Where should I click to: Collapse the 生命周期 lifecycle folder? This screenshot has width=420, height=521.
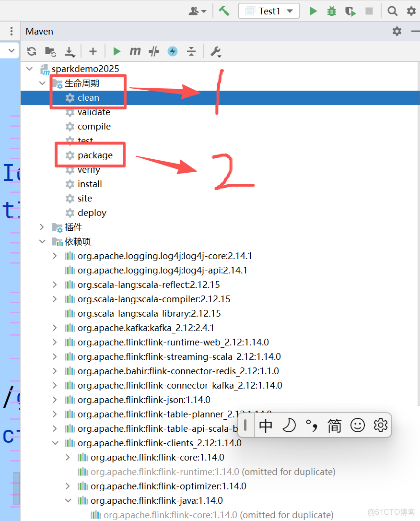42,83
